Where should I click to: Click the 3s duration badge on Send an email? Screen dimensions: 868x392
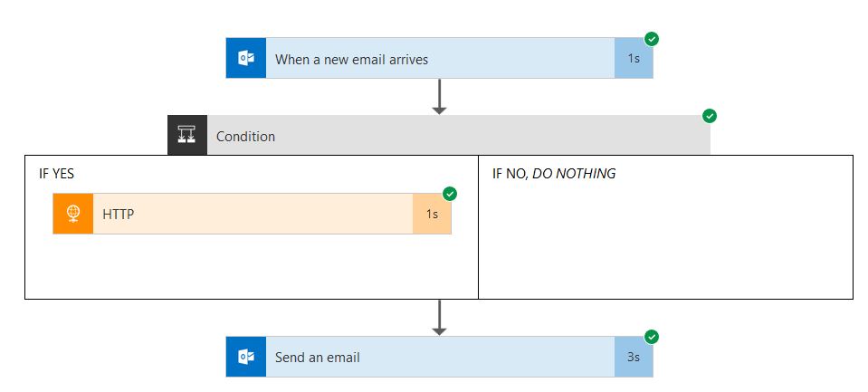coord(634,357)
